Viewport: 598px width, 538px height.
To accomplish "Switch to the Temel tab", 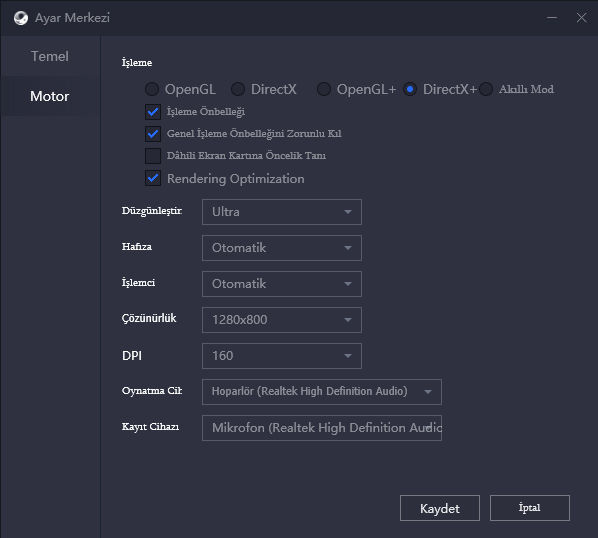I will pyautogui.click(x=50, y=56).
